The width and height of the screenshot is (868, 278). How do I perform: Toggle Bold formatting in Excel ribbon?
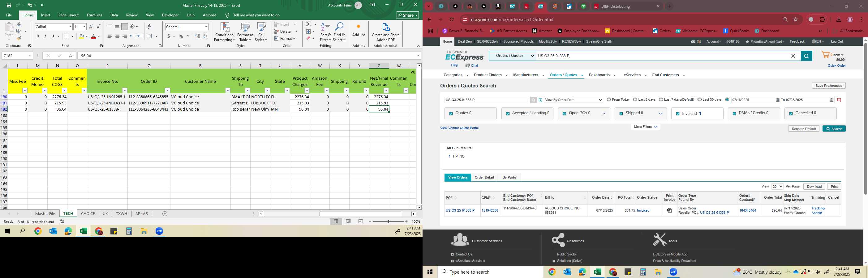(38, 36)
